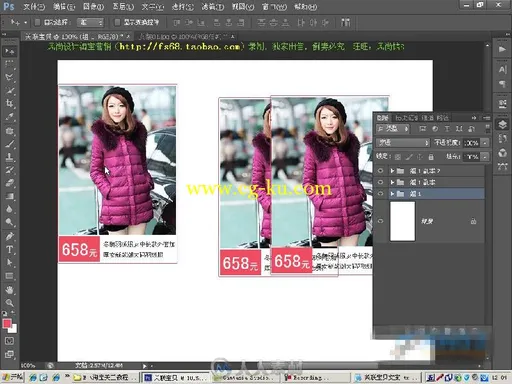This screenshot has width=512, height=384.
Task: Open the Window menu
Action: click(x=274, y=6)
